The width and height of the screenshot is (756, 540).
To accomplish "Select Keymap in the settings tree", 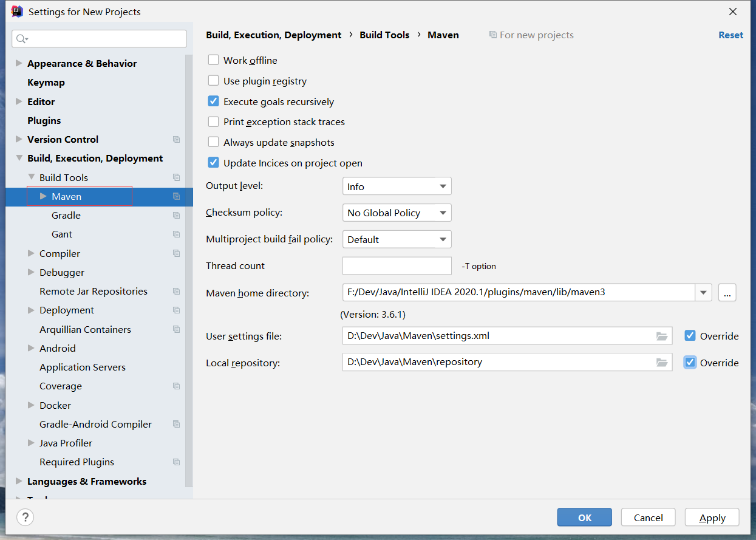I will tap(46, 83).
